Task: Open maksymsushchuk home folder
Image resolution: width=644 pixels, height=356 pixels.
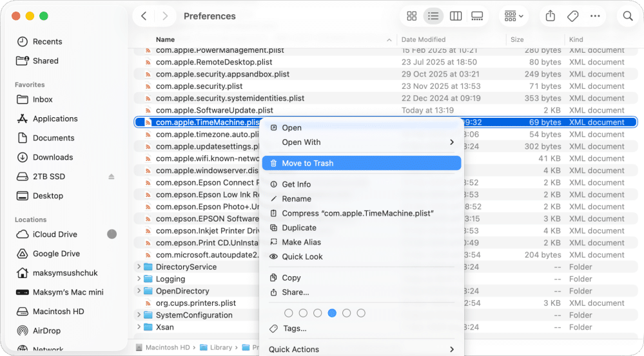Action: click(57, 273)
